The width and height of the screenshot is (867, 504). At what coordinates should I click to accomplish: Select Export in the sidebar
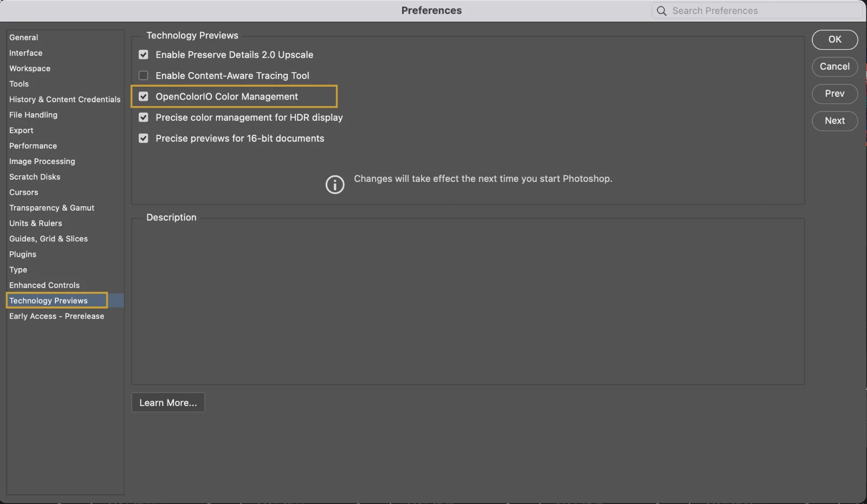tap(21, 130)
